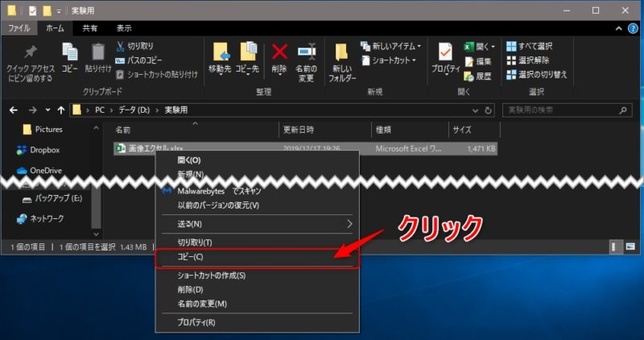The width and height of the screenshot is (644, 340).
Task: Switch to the 共有 tab
Action: point(90,28)
